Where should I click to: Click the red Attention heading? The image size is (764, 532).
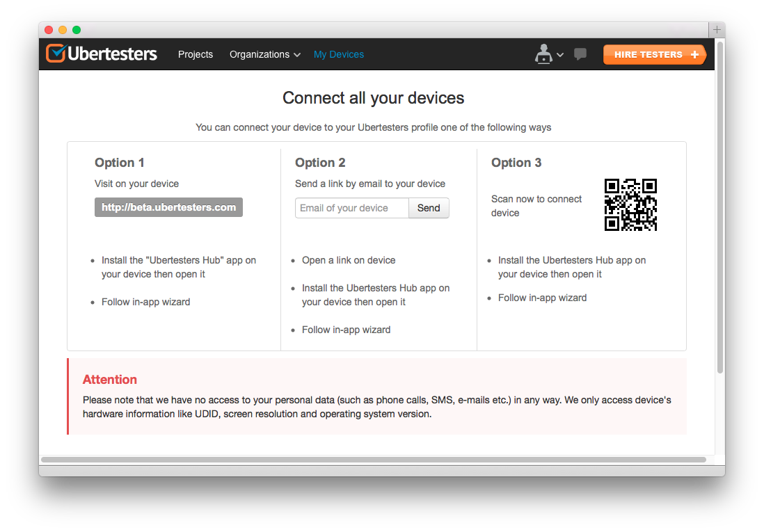pyautogui.click(x=110, y=380)
